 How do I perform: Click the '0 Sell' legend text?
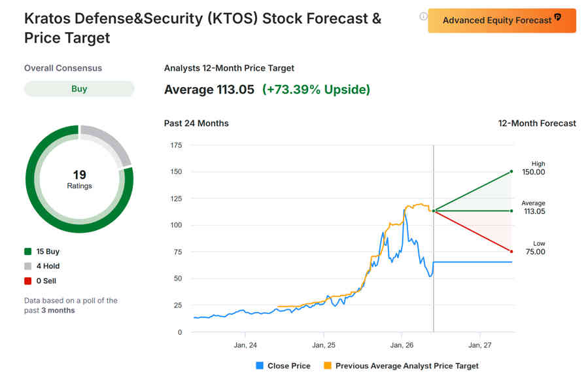click(x=46, y=281)
